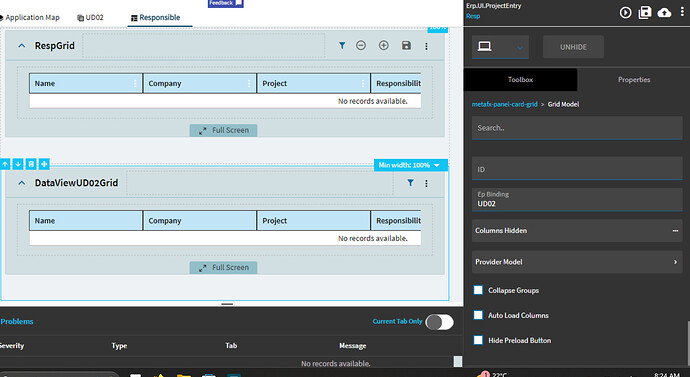Image resolution: width=690 pixels, height=377 pixels.
Task: Click the preview play icon in top bar
Action: click(x=625, y=12)
